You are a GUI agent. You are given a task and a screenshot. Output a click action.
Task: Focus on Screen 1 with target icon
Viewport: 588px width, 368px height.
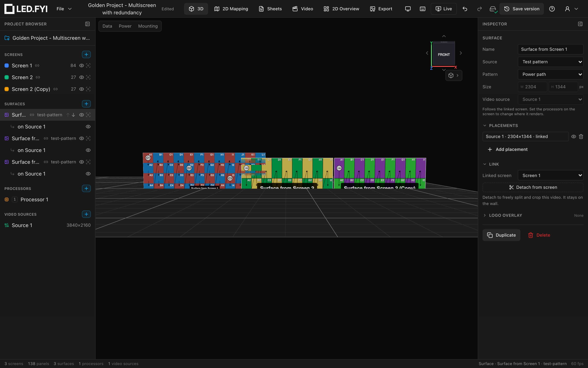tap(88, 66)
